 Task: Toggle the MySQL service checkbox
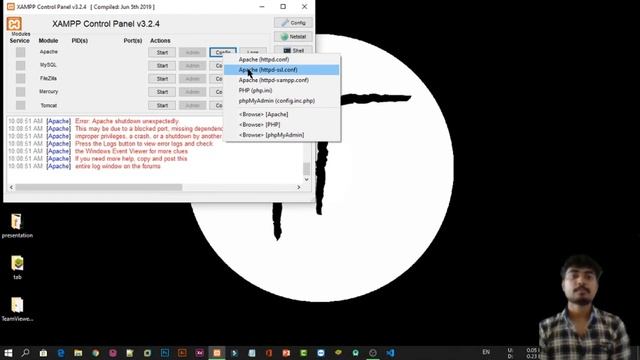20,65
